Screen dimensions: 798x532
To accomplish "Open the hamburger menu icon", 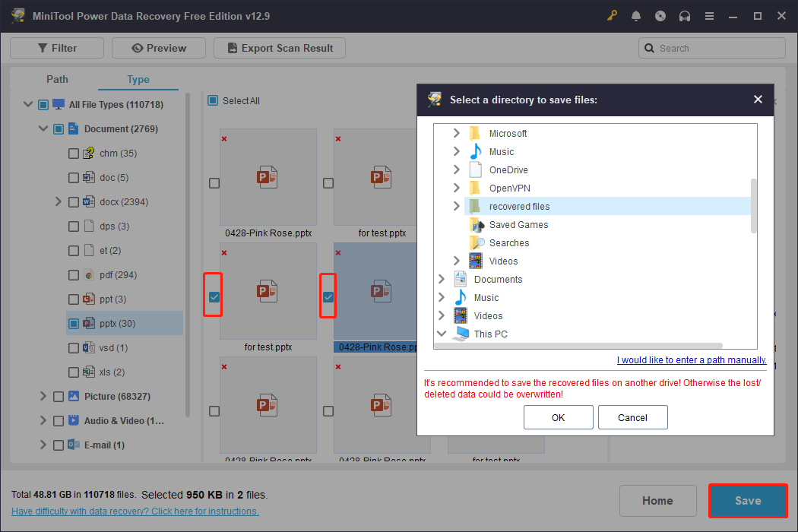I will pos(709,16).
